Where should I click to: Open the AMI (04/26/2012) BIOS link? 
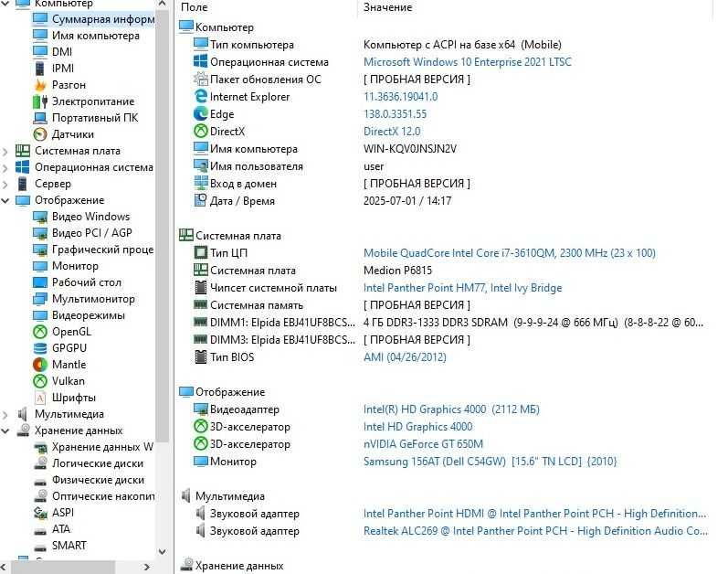pyautogui.click(x=405, y=357)
